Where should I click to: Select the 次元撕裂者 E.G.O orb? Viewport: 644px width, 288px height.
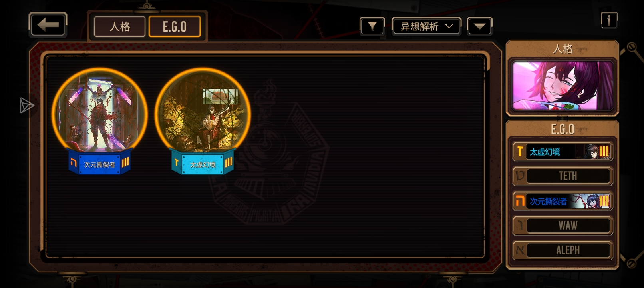coord(99,120)
